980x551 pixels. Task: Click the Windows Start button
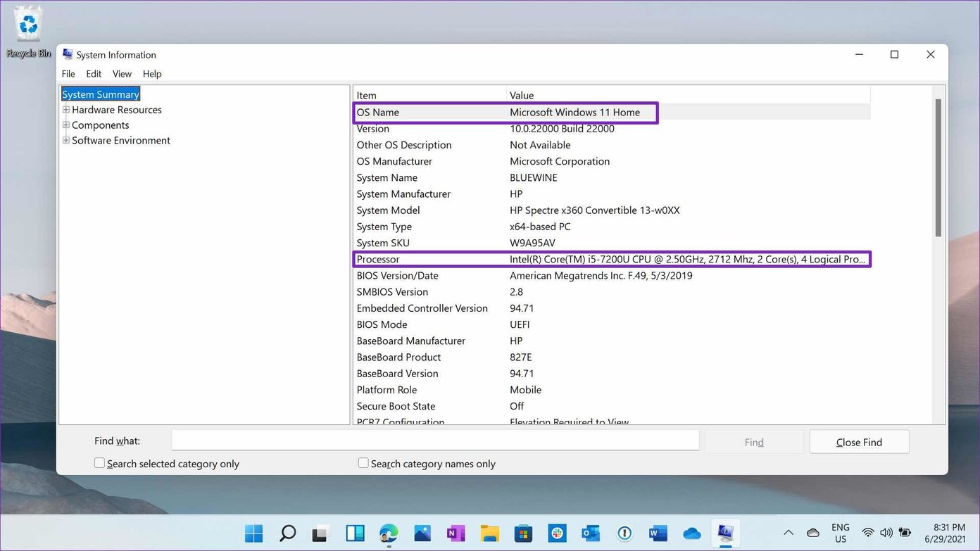tap(254, 533)
